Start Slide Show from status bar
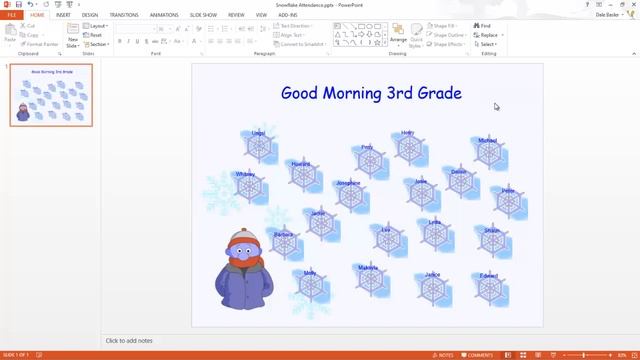 point(553,355)
